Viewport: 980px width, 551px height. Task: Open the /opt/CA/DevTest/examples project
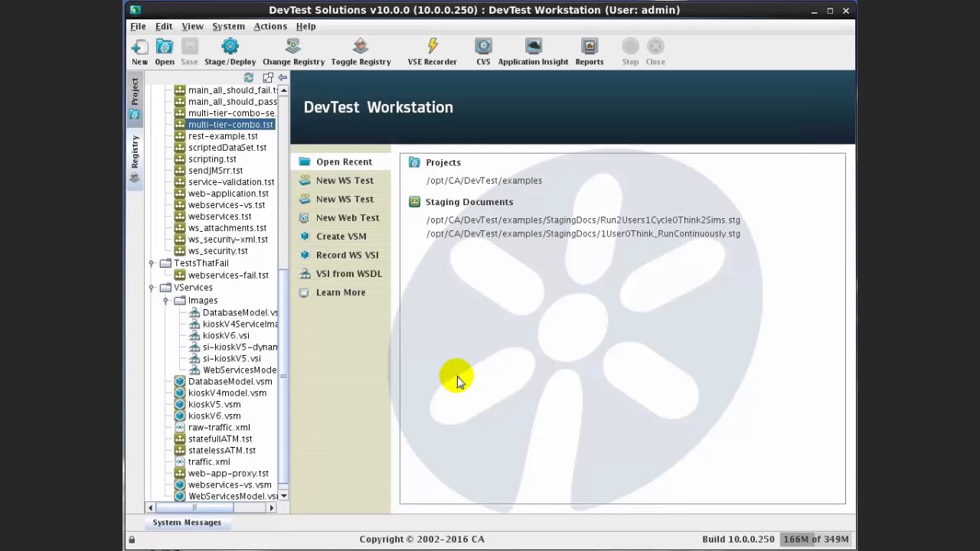point(484,181)
